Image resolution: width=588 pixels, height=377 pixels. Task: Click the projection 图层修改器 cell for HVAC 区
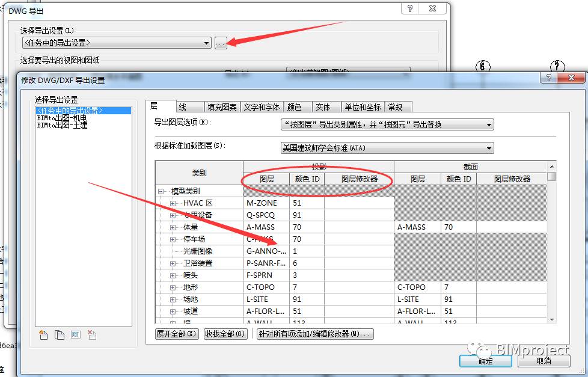click(359, 203)
